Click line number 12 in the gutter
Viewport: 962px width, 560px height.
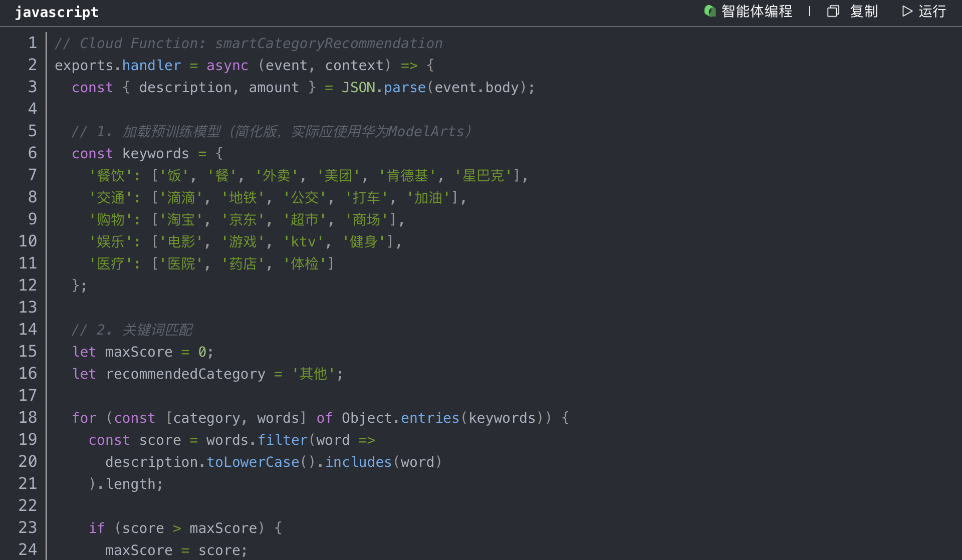click(28, 286)
